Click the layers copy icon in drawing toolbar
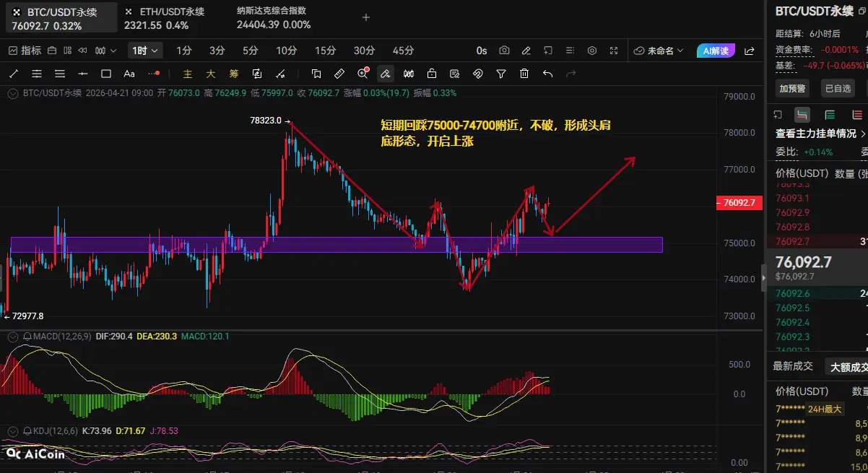This screenshot has height=473, width=868. [316, 73]
